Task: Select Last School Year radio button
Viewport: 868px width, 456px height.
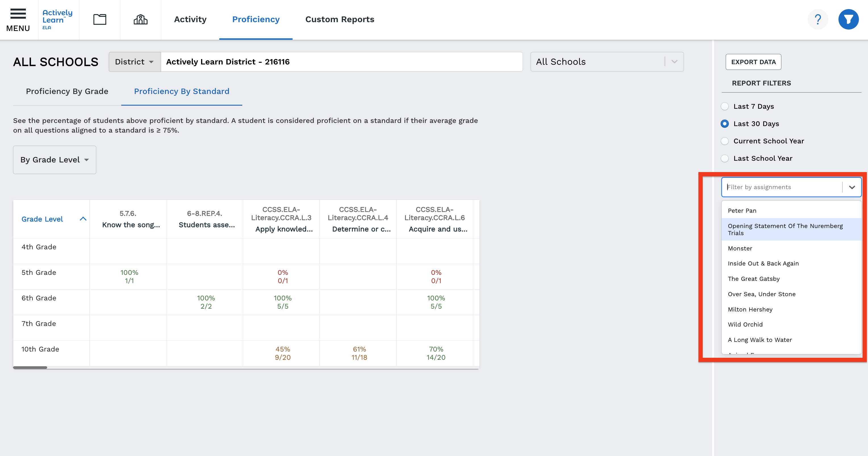Action: tap(725, 158)
